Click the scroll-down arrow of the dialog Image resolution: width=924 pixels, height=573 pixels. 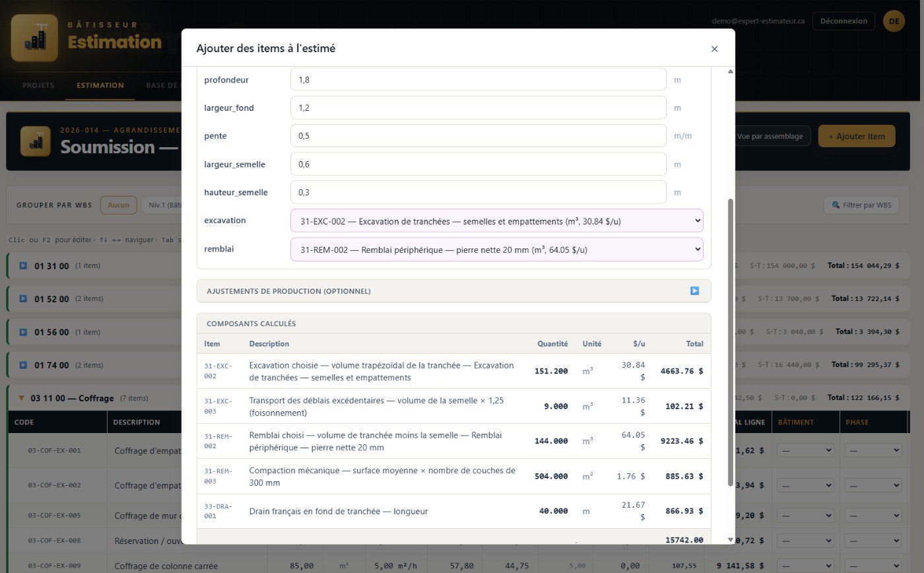pos(730,539)
